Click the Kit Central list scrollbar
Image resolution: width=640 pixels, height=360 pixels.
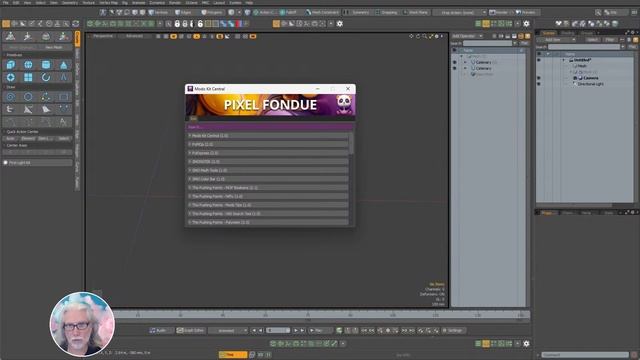[x=351, y=143]
